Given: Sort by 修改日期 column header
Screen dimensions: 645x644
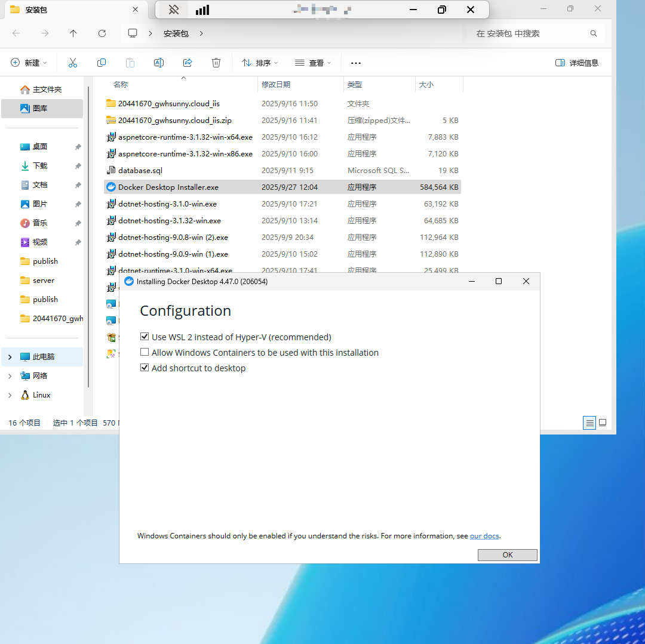Looking at the screenshot, I should coord(275,84).
